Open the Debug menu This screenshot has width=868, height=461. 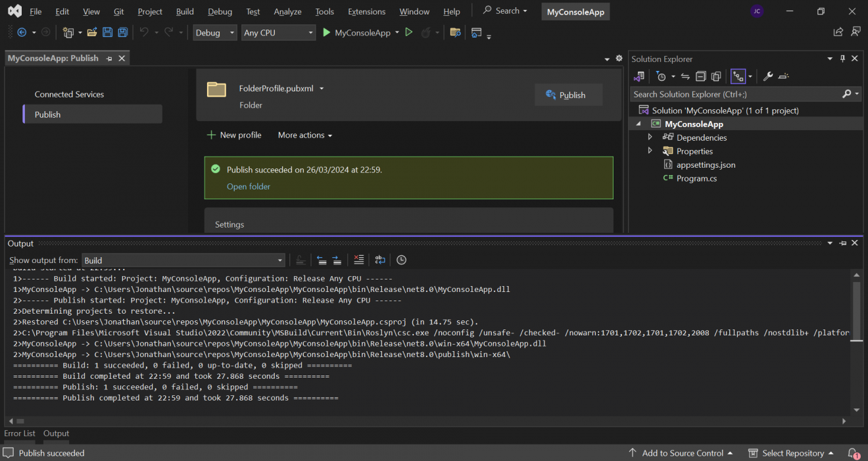click(220, 11)
